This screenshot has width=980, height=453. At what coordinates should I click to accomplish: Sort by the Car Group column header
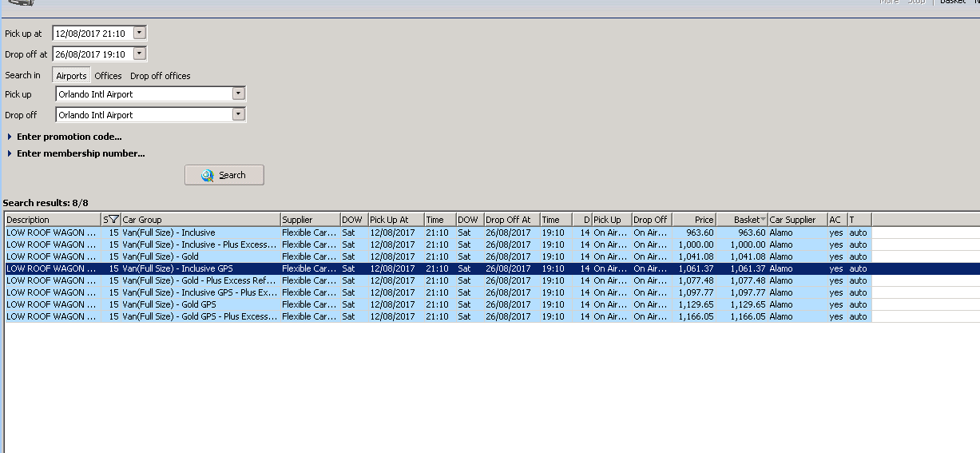[x=200, y=220]
